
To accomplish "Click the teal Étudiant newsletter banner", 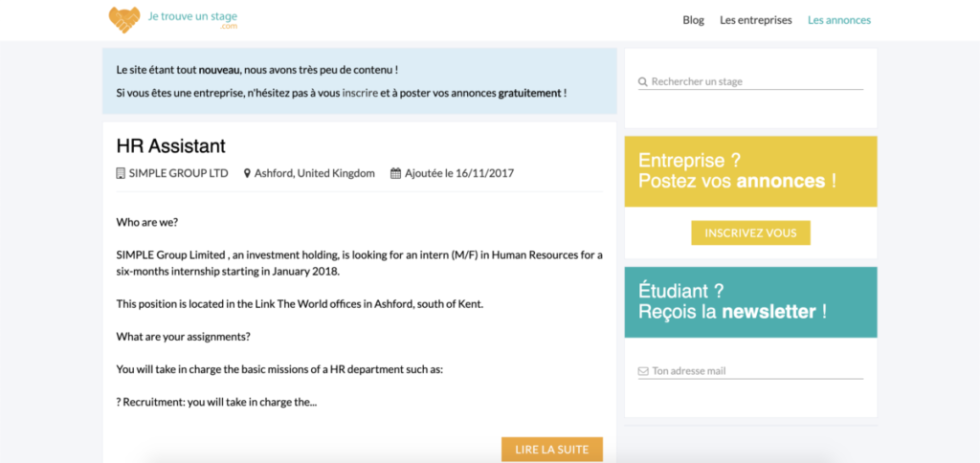I will pyautogui.click(x=750, y=302).
